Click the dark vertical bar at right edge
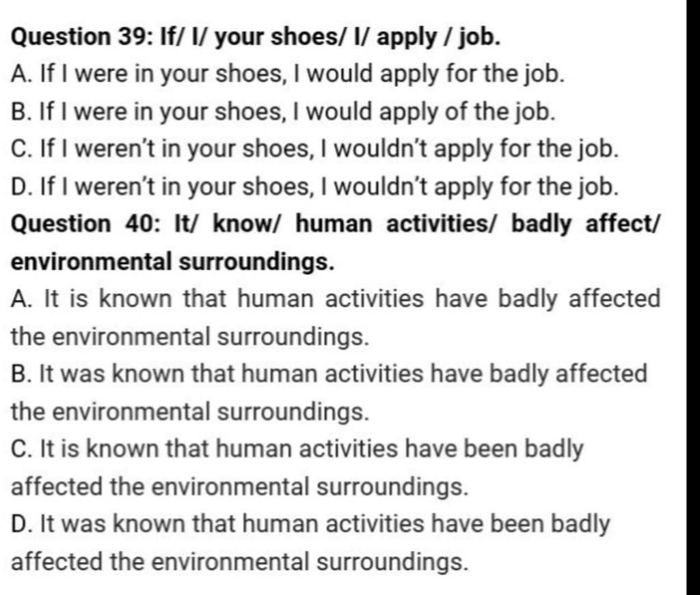The image size is (700, 595). [693, 298]
